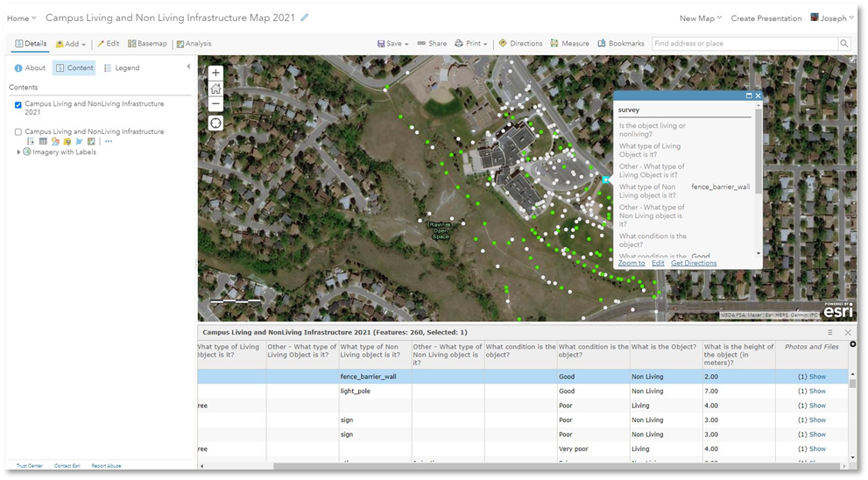Show photos for light_pole row
Image resolution: width=868 pixels, height=480 pixels.
817,391
